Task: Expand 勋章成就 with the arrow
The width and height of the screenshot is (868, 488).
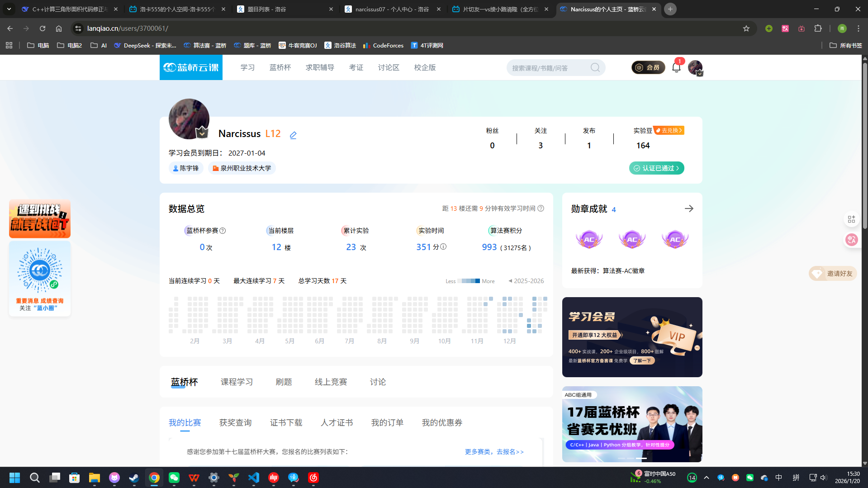Action: coord(689,208)
